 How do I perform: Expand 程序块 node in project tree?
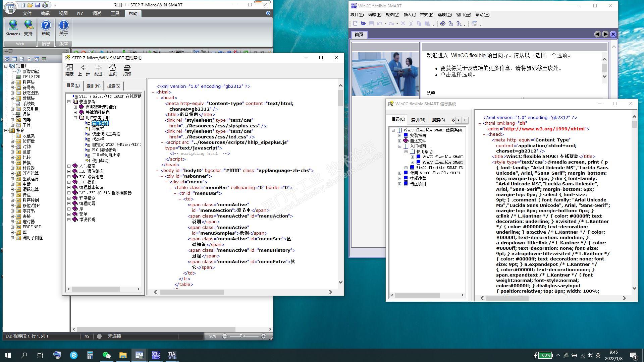coord(12,82)
